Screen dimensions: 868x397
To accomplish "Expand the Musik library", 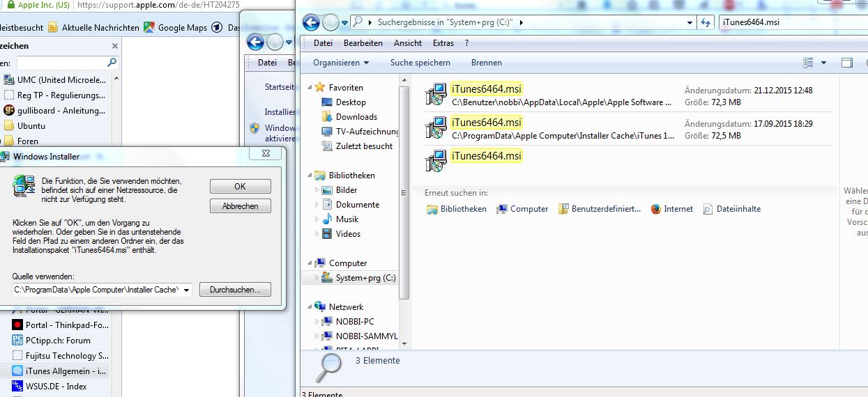I will point(317,219).
